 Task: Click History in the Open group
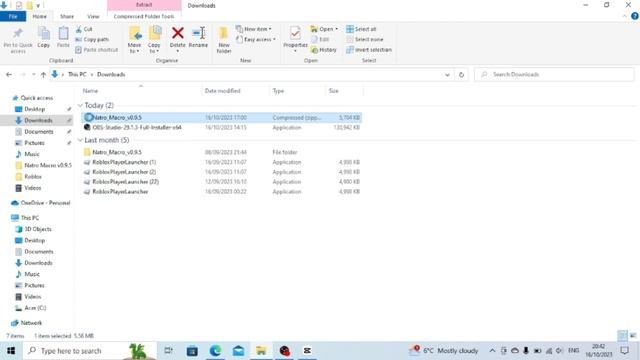coord(324,50)
